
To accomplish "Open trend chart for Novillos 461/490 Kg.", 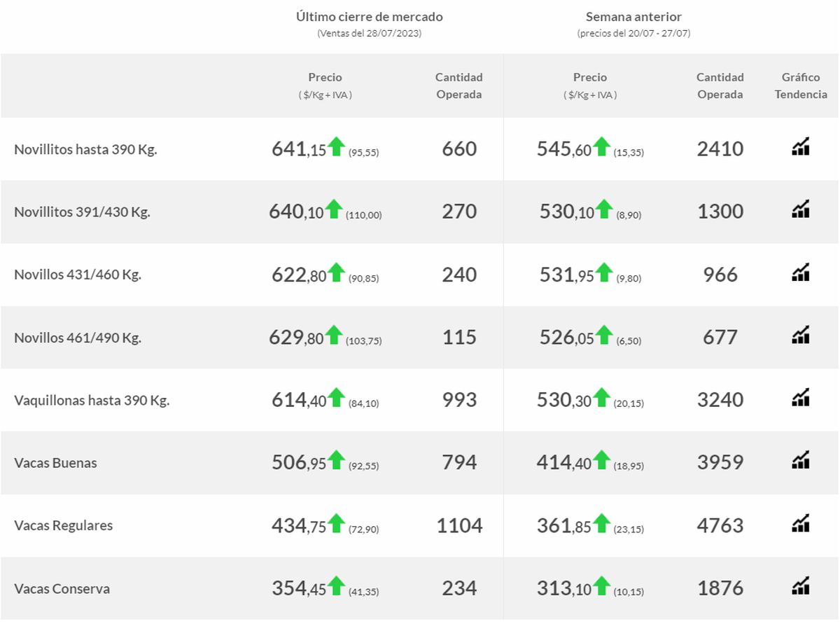I will [x=801, y=335].
